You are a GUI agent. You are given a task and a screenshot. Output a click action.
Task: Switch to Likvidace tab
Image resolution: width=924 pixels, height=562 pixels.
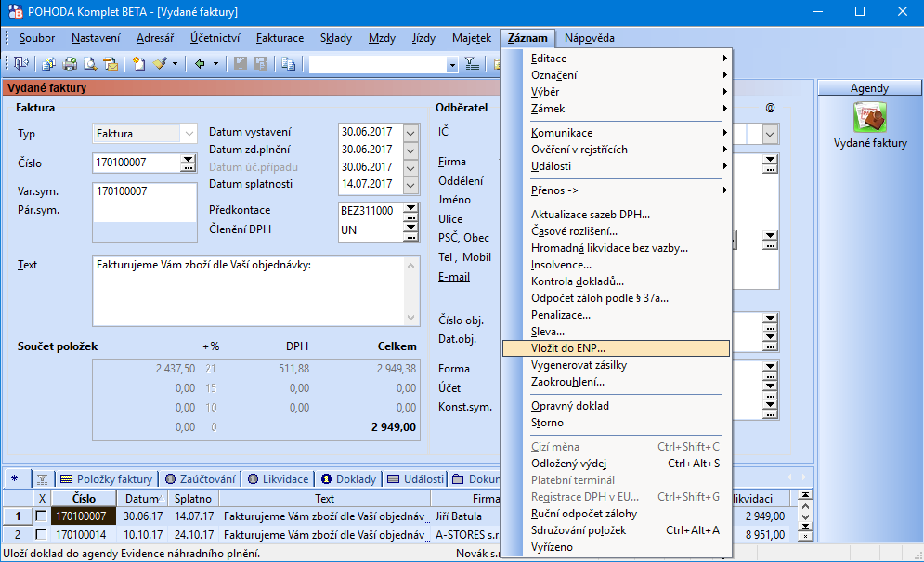[279, 478]
